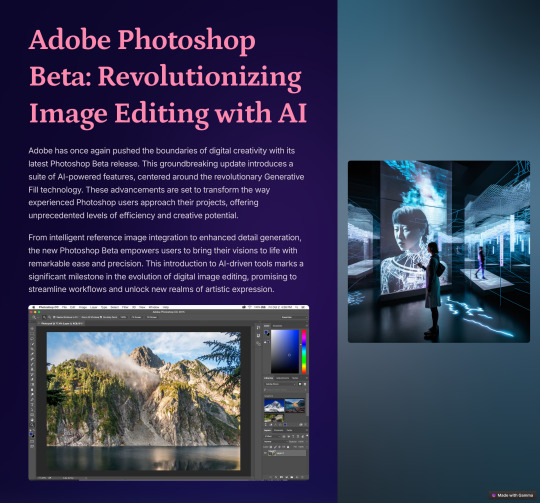This screenshot has width=540, height=503.
Task: Click the foreground color swatch in toolbar
Action: (x=31, y=434)
